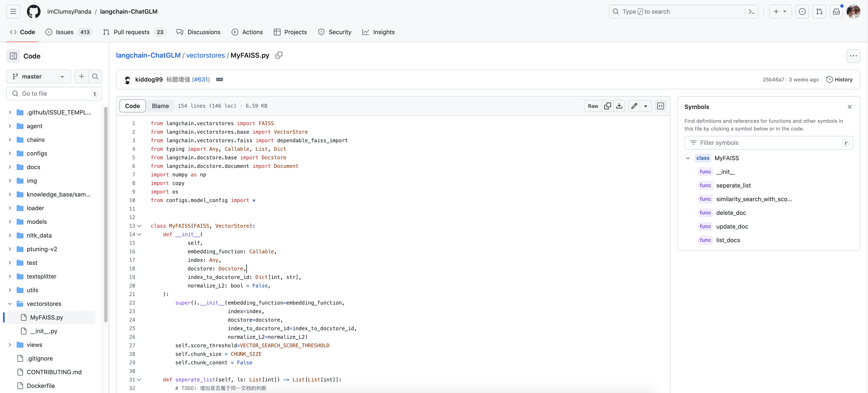Copy the file path to clipboard
Image resolution: width=868 pixels, height=393 pixels.
279,55
